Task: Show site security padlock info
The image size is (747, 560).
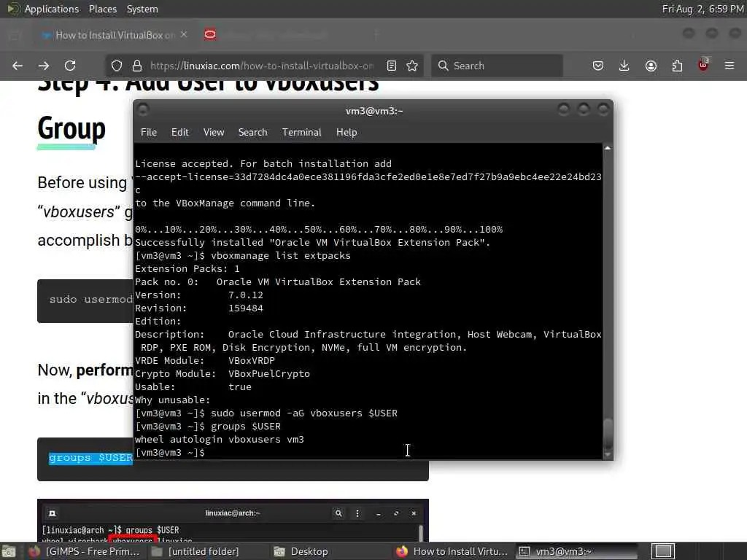Action: (137, 66)
